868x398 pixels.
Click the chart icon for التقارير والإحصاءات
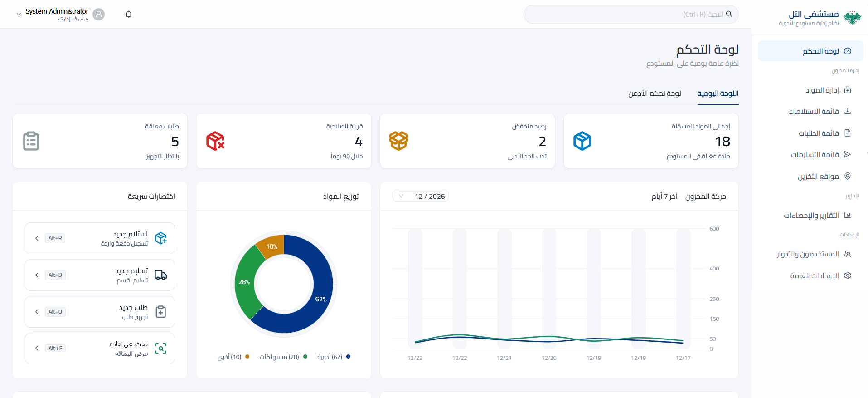tap(848, 215)
